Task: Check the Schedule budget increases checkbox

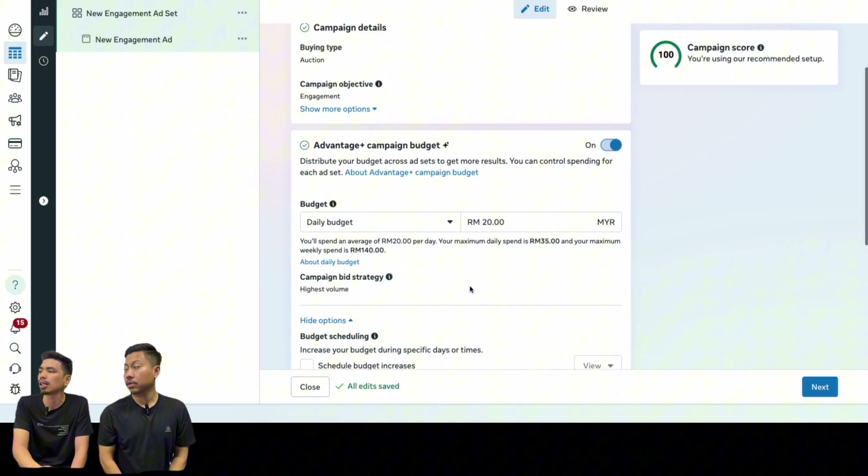Action: 307,365
